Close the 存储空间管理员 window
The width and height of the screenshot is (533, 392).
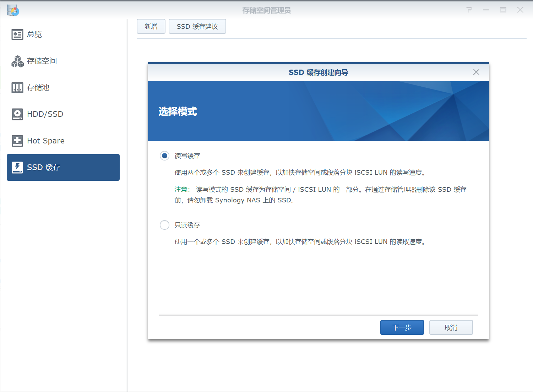pos(520,10)
